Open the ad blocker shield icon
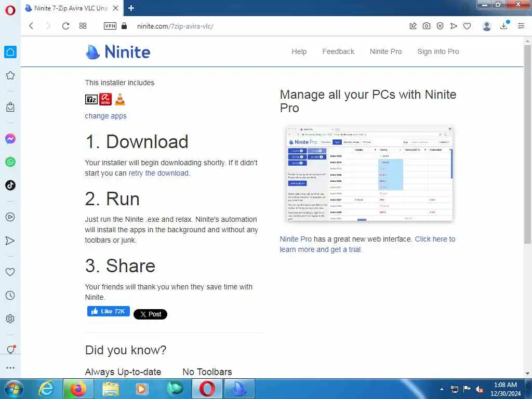The image size is (532, 399). click(440, 26)
